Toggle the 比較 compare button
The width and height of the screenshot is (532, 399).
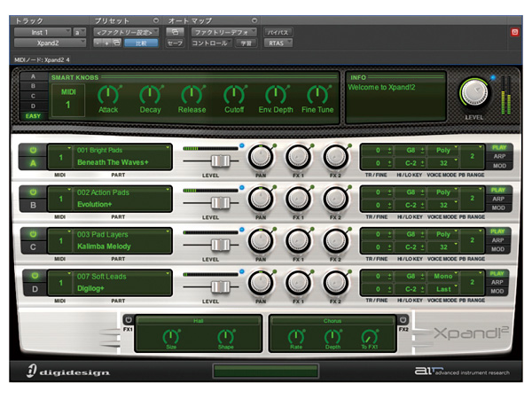[141, 43]
